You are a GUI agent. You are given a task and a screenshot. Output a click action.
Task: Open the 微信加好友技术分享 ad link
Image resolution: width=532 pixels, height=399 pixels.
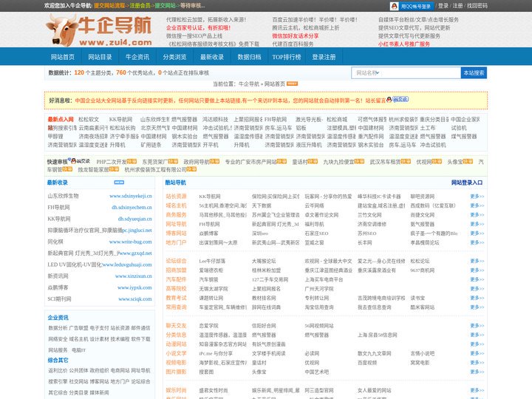tap(295, 36)
